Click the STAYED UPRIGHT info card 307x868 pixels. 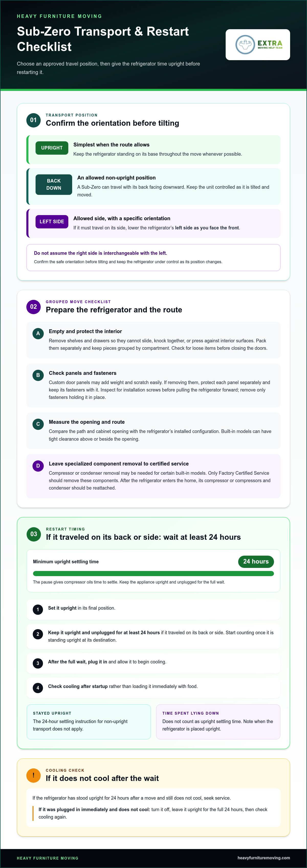89,722
